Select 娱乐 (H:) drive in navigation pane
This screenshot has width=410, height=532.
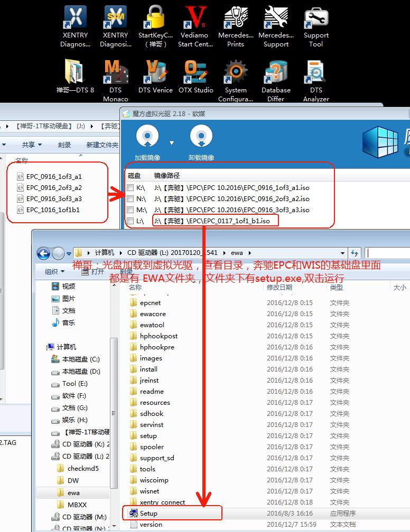point(69,420)
